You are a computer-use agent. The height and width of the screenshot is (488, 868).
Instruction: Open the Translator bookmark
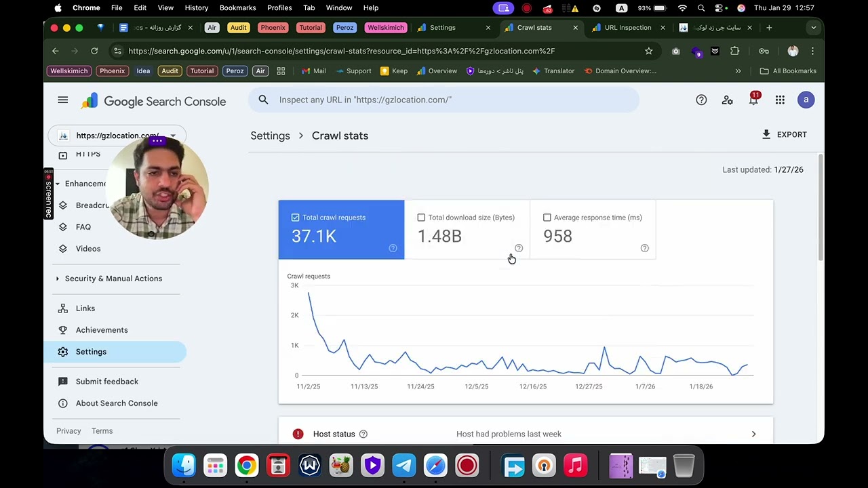coord(553,71)
